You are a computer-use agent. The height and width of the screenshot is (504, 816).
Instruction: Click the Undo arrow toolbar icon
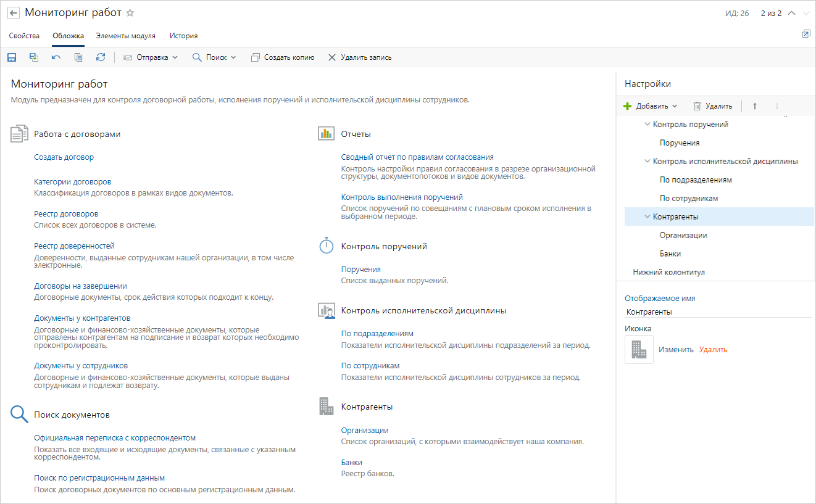[x=56, y=57]
